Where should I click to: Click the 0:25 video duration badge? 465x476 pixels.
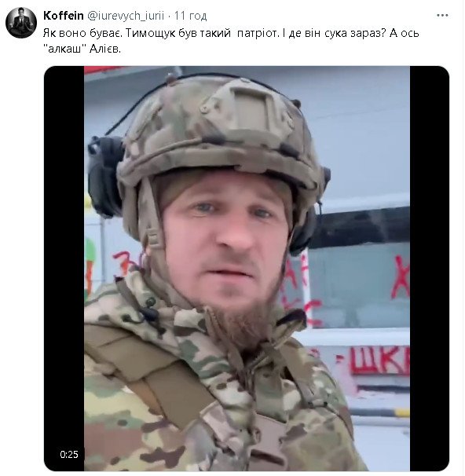69,455
